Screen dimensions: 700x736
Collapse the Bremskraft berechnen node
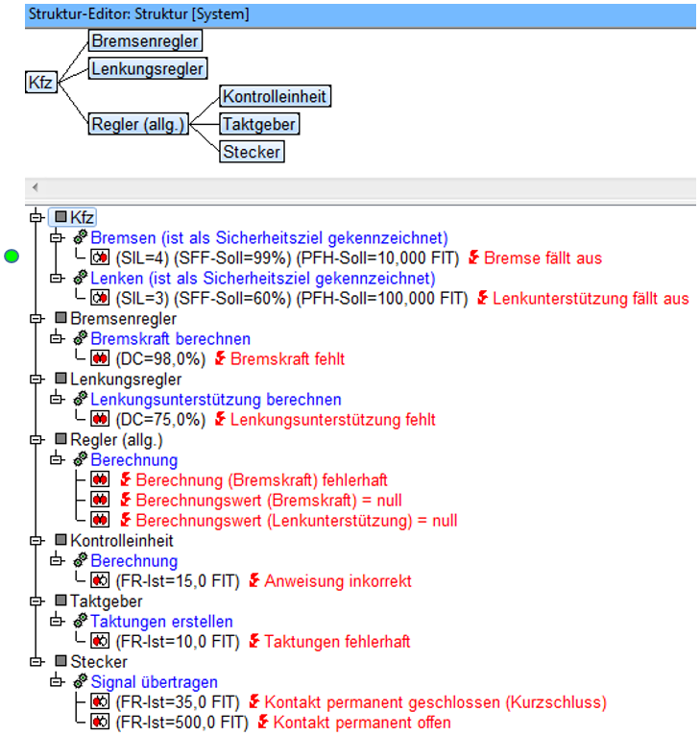tap(57, 338)
